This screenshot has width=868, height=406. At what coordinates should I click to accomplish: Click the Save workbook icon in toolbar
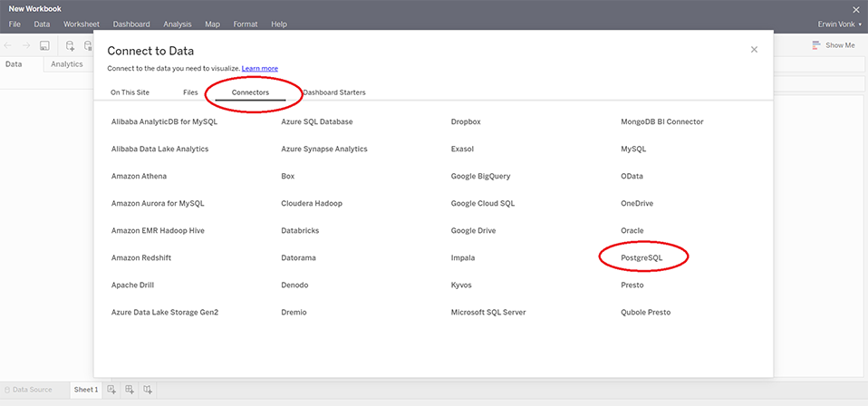pyautogui.click(x=44, y=45)
